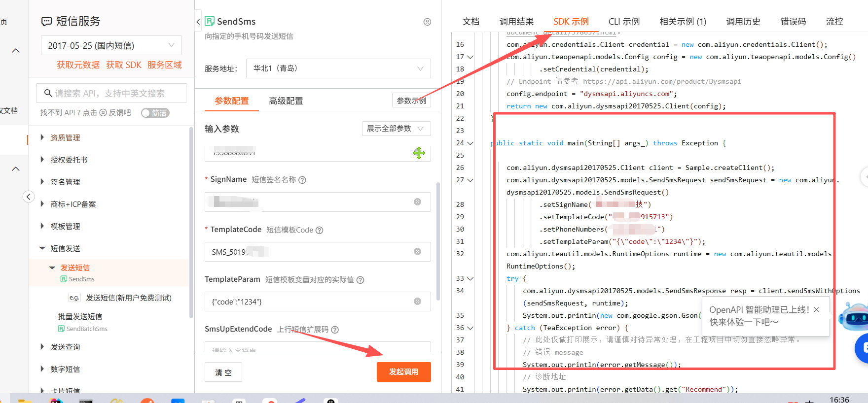Click the 获取 SDK link
This screenshot has width=868, height=403.
pyautogui.click(x=124, y=65)
